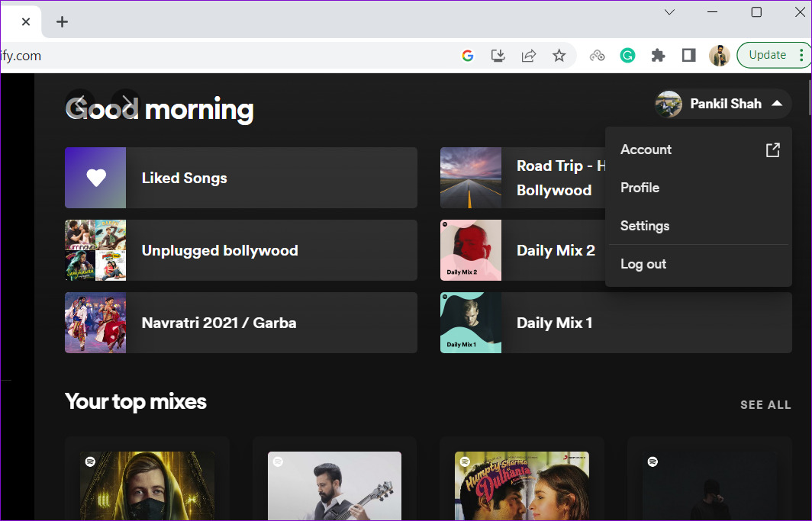Click the Road Trip road cover image
The image size is (812, 521).
pyautogui.click(x=471, y=178)
